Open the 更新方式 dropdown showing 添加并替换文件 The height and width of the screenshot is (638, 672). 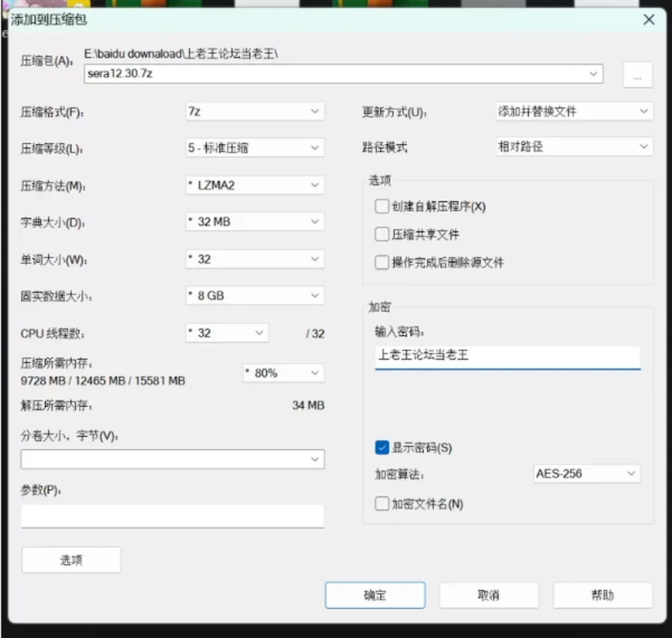(x=574, y=112)
